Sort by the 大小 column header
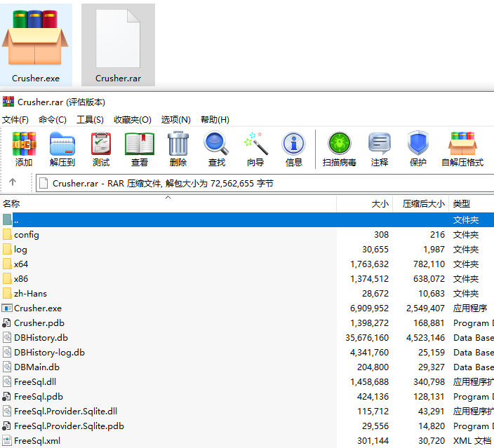 (x=364, y=204)
